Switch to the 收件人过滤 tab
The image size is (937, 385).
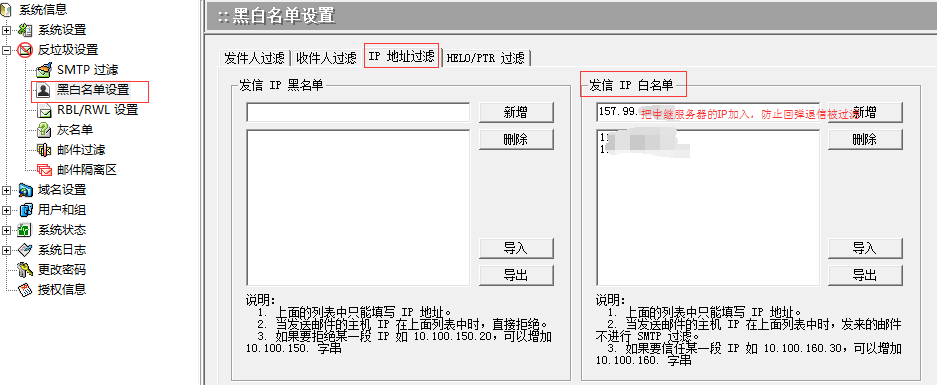point(326,58)
